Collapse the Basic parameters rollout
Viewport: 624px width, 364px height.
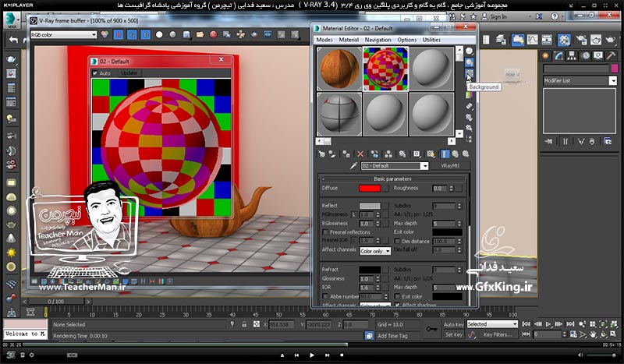pyautogui.click(x=392, y=178)
